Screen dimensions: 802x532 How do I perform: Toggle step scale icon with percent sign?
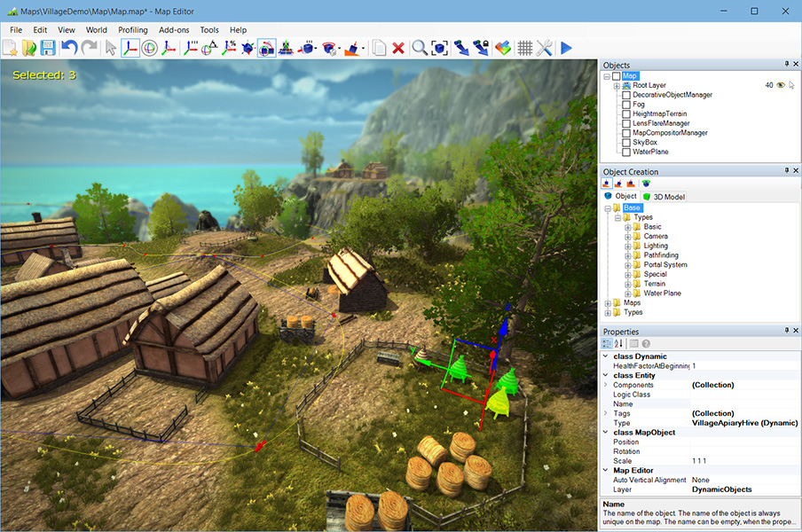click(229, 48)
